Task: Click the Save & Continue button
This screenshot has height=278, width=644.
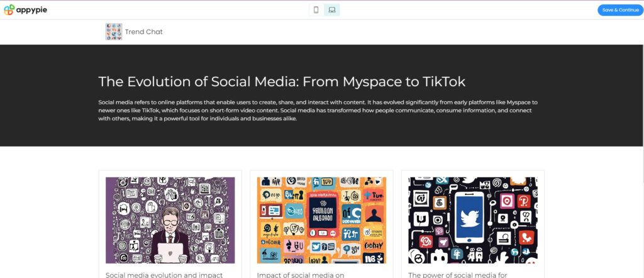Action: [620, 10]
